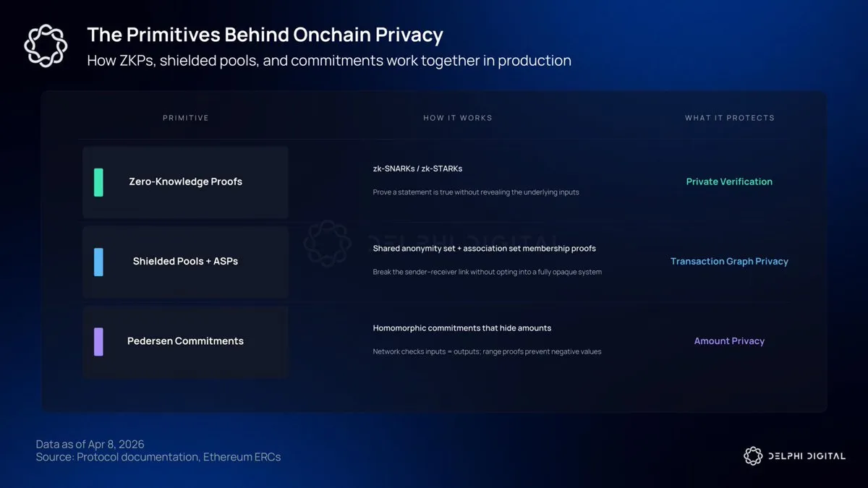Select the Shielded Pools + ASPs card
This screenshot has width=868, height=488.
185,262
